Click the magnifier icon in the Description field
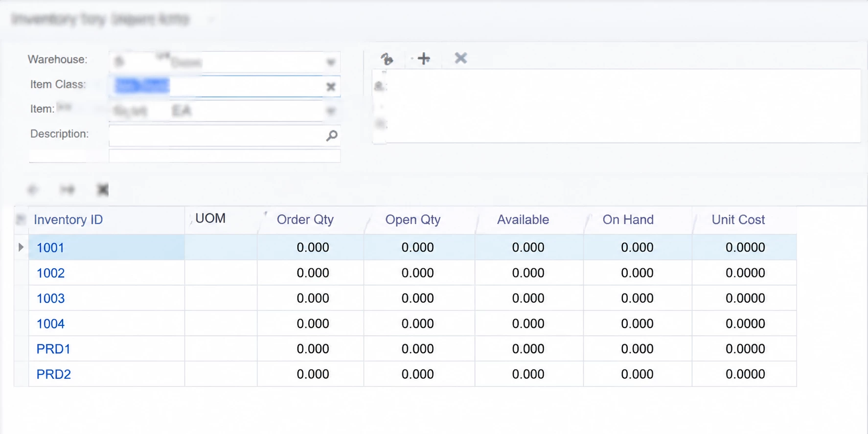Screen dimensions: 868x434 click(332, 136)
